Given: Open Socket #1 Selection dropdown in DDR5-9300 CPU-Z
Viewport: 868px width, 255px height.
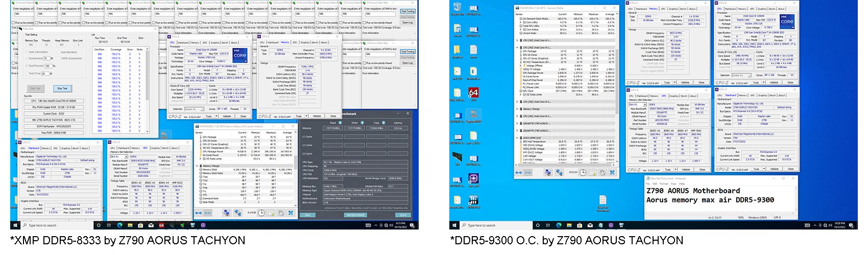Looking at the screenshot, I should [741, 75].
